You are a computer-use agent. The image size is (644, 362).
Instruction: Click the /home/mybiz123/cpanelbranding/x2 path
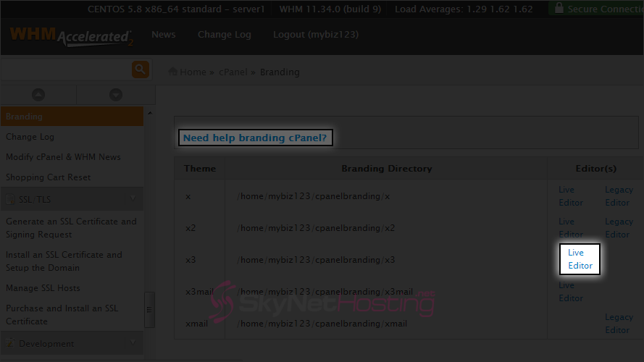(316, 228)
